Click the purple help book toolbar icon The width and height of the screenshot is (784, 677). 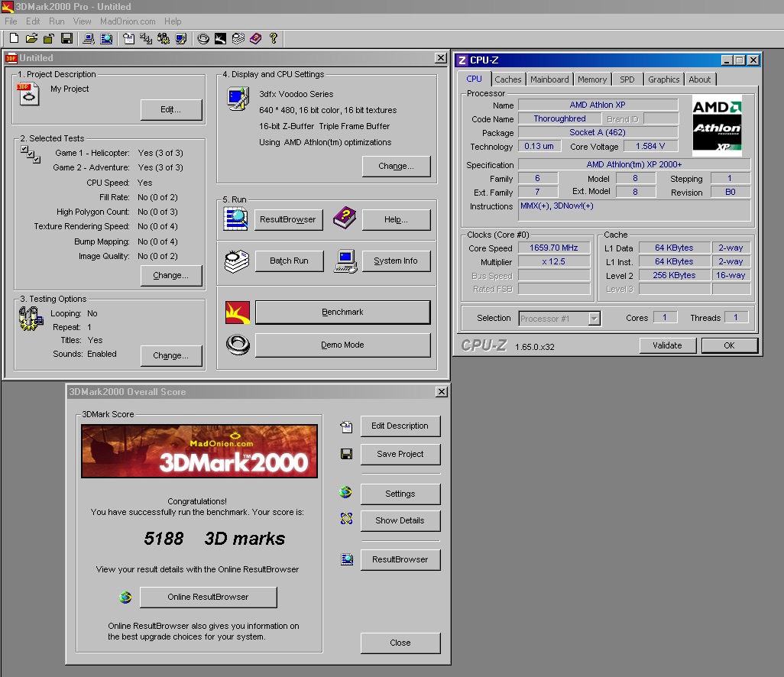point(255,38)
